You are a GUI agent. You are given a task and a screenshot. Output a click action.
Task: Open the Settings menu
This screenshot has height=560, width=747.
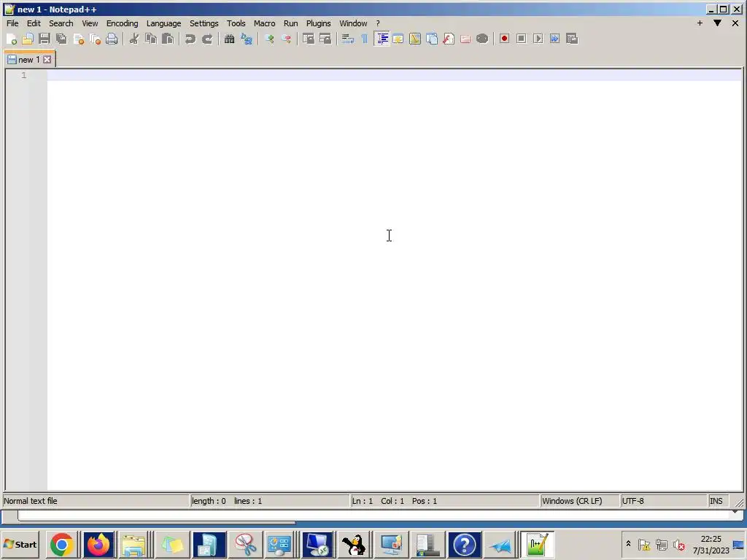pos(204,23)
